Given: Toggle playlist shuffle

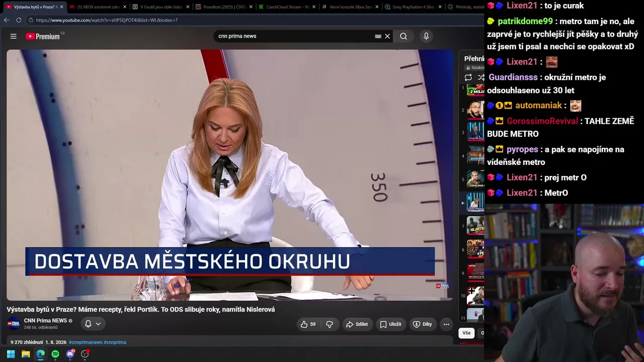Looking at the screenshot, I should tap(480, 77).
